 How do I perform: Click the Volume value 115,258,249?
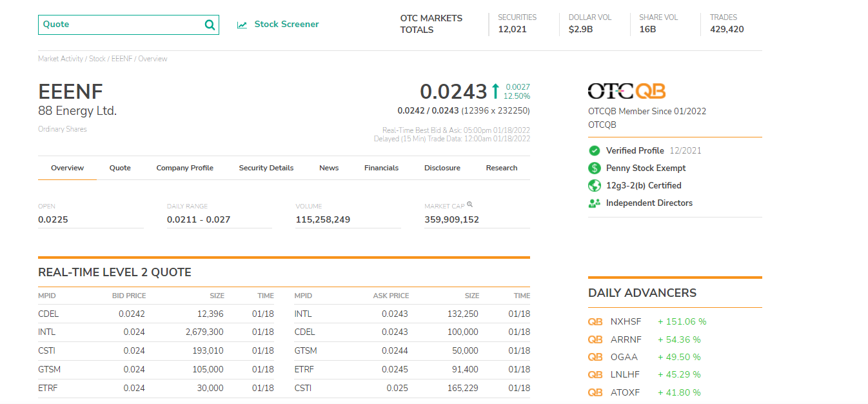coord(323,219)
